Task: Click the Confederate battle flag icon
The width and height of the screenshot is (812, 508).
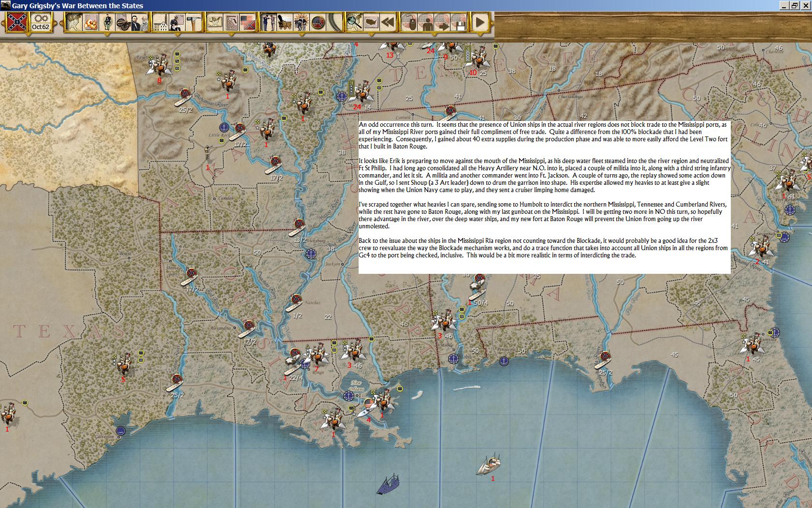Action: tap(17, 23)
